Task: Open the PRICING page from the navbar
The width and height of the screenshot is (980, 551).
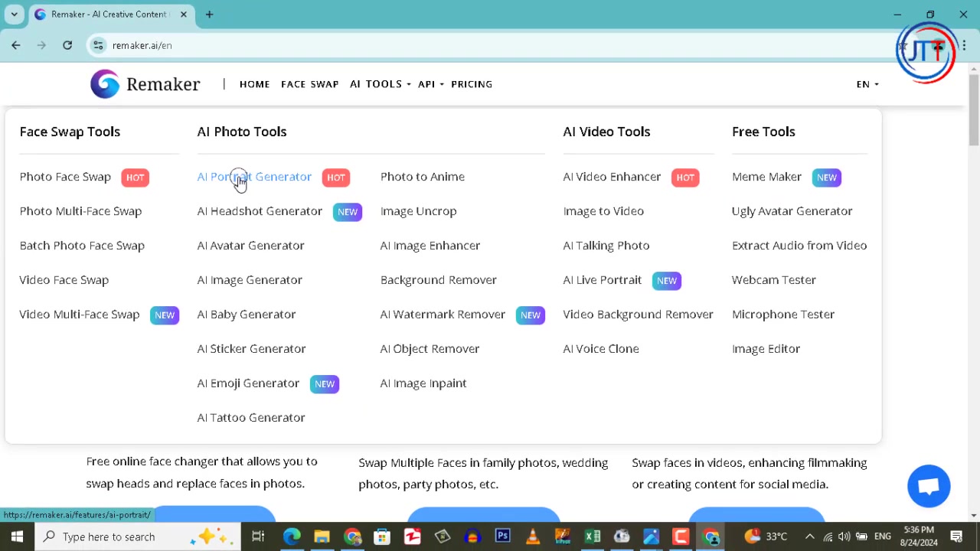Action: 472,84
